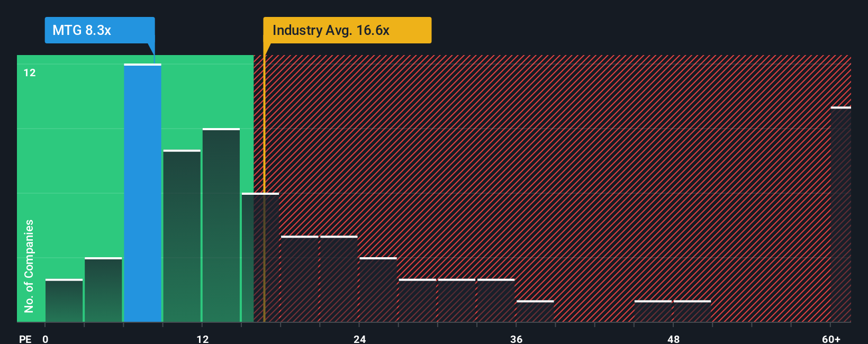
Task: Click the x-axis label 24
Action: tap(359, 339)
